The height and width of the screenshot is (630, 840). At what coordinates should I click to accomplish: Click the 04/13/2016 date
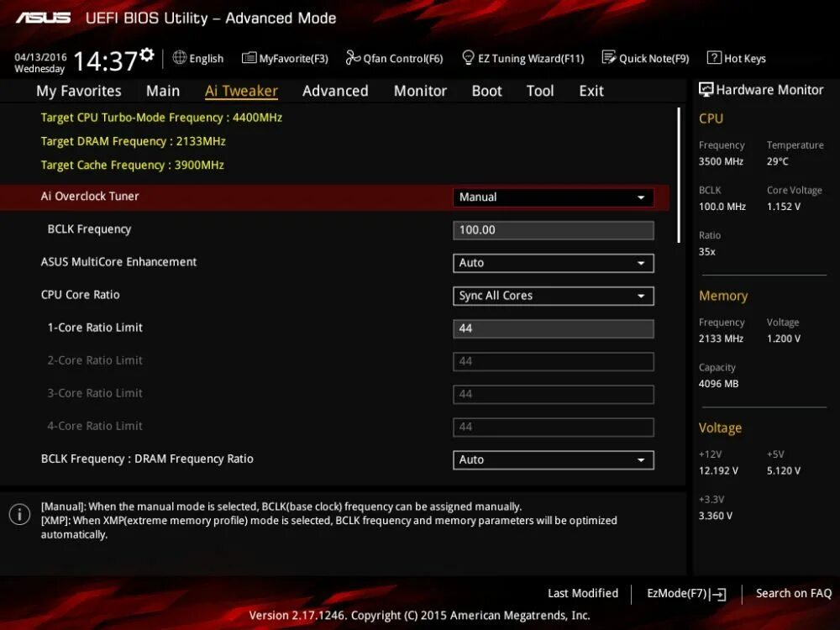coord(40,57)
